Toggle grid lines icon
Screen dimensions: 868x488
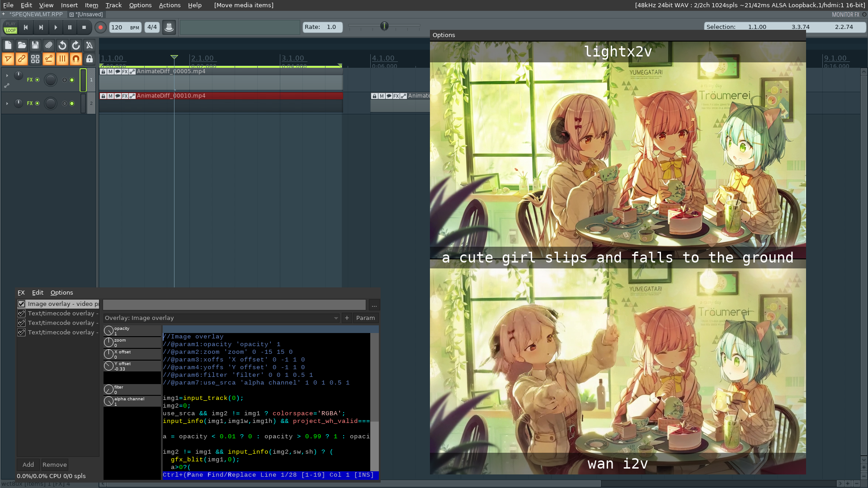pos(62,59)
